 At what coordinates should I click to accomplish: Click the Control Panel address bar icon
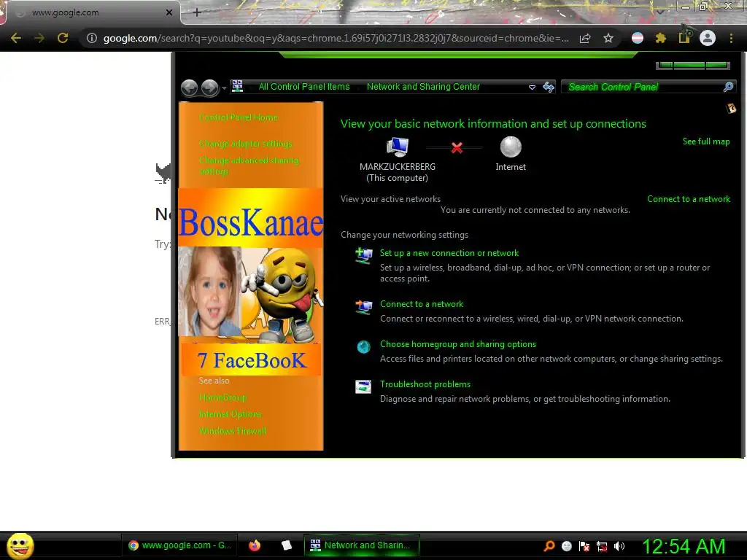[237, 86]
